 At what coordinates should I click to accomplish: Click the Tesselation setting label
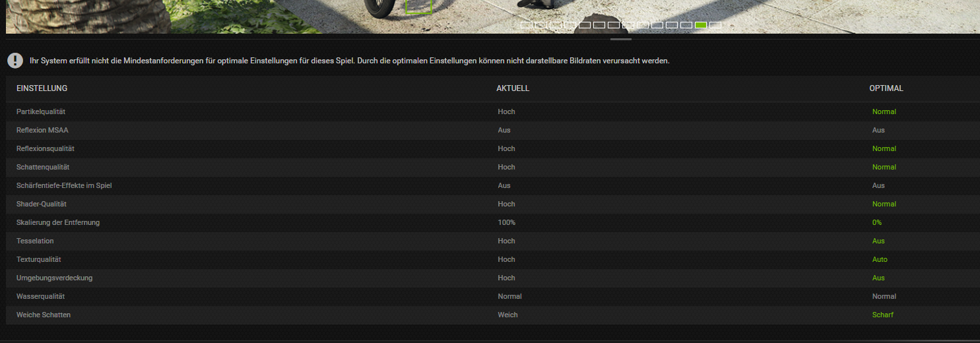(x=35, y=241)
